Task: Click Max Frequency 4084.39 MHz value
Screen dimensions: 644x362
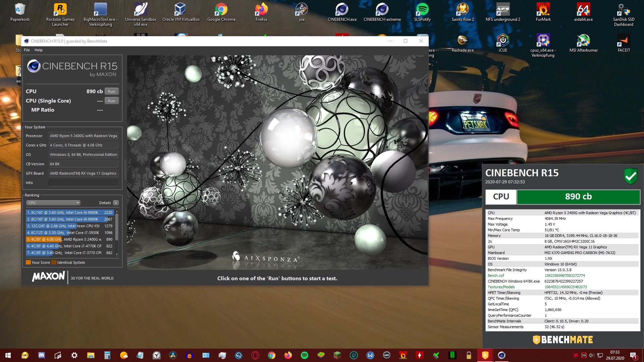Action: coord(555,219)
